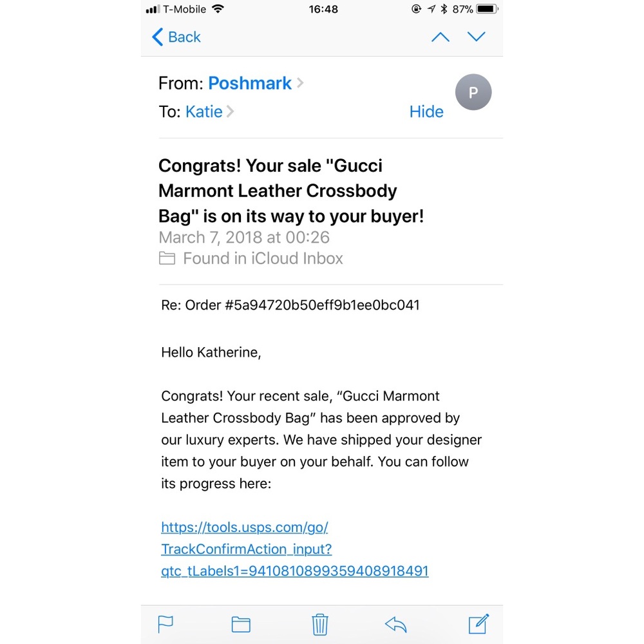Compose a new message
The image size is (644, 644).
click(478, 623)
